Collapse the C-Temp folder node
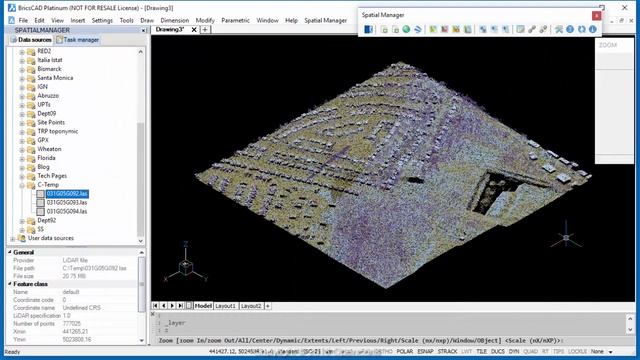This screenshot has height=360, width=640. point(22,185)
